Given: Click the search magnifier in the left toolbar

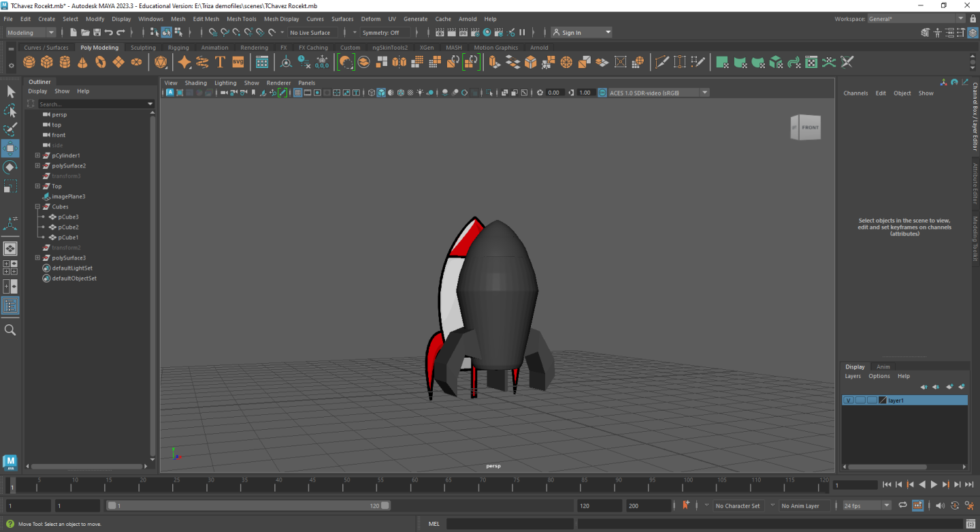Looking at the screenshot, I should tap(10, 330).
